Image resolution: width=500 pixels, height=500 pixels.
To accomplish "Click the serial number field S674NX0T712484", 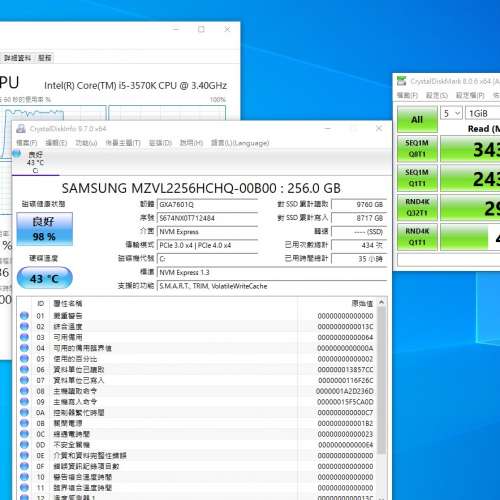I will click(x=207, y=218).
